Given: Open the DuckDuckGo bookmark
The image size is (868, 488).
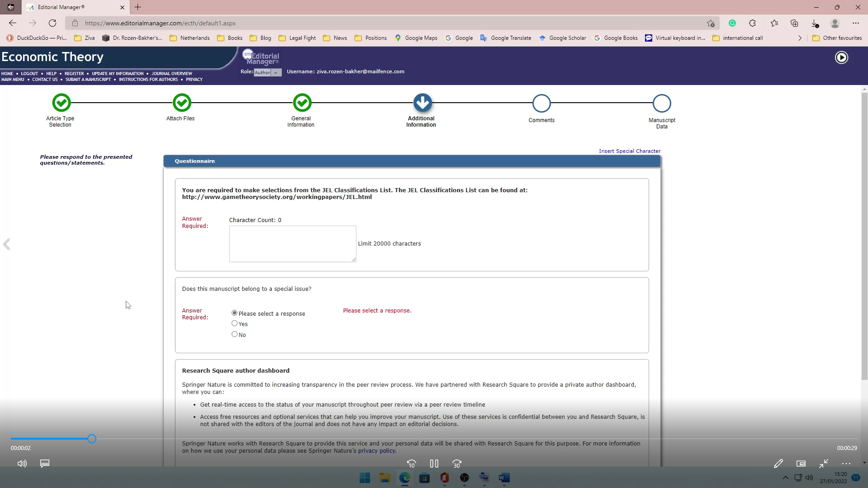Looking at the screenshot, I should 36,38.
